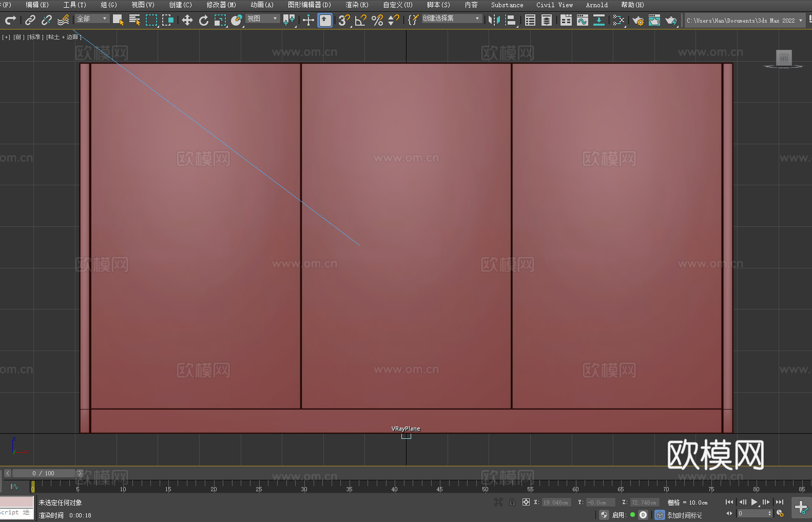Open the Substance menu

(x=507, y=5)
